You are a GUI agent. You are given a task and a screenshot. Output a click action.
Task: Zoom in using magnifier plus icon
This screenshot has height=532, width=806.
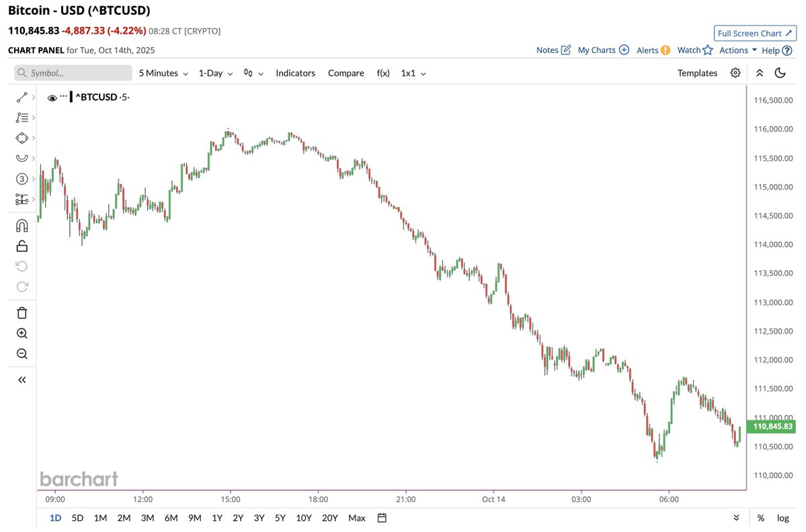point(22,333)
